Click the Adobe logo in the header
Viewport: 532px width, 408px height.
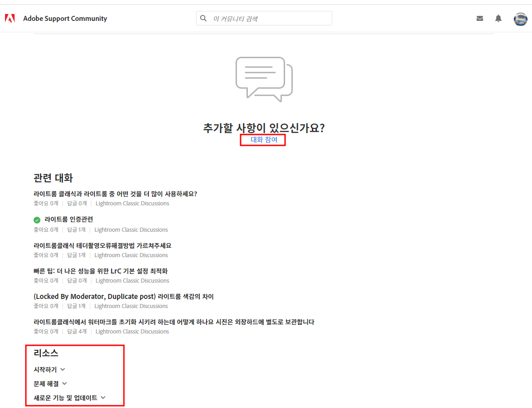coord(10,18)
